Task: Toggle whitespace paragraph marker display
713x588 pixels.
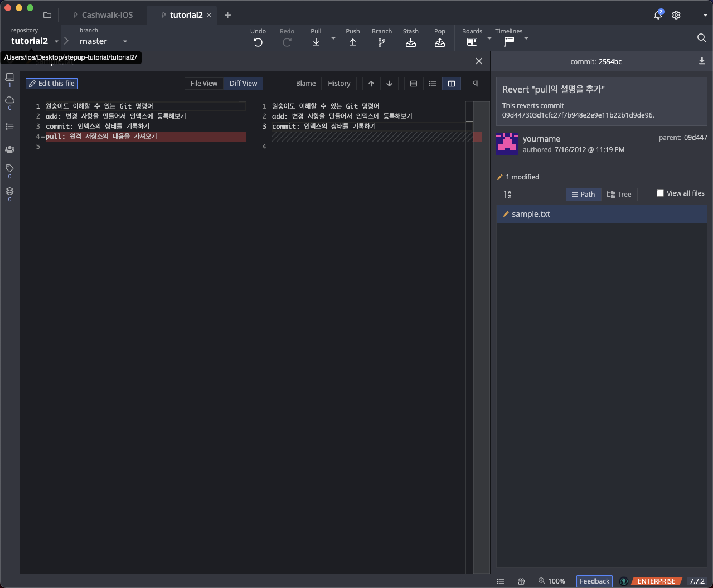Action: pos(476,84)
